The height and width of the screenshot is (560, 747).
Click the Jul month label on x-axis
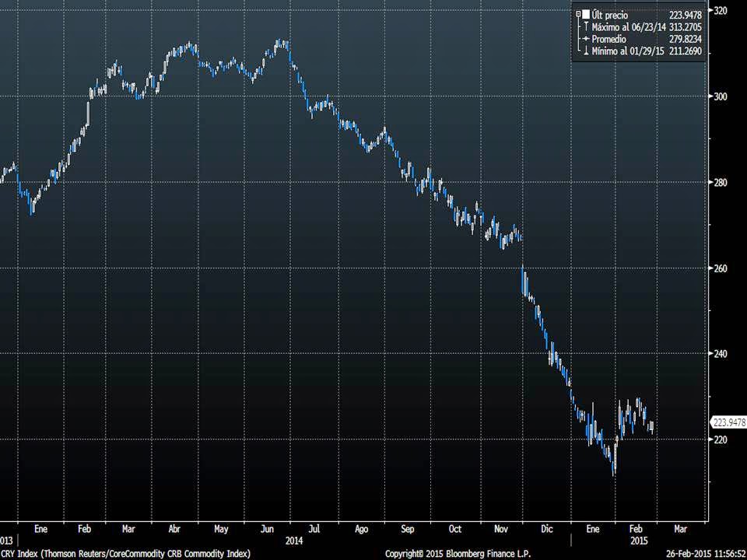[314, 529]
